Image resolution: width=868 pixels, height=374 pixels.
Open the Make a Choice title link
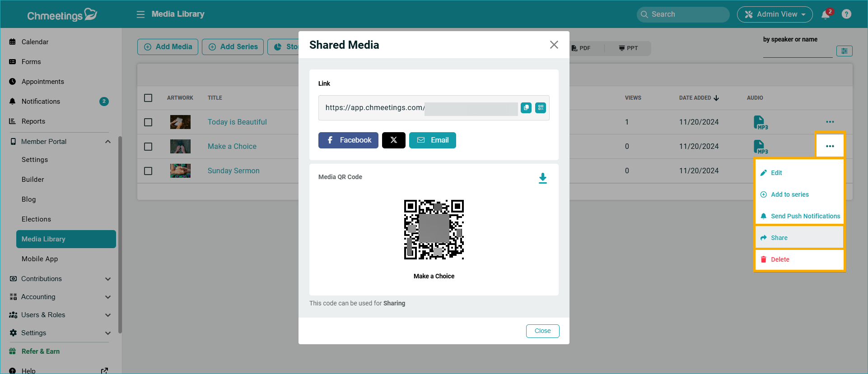point(232,147)
